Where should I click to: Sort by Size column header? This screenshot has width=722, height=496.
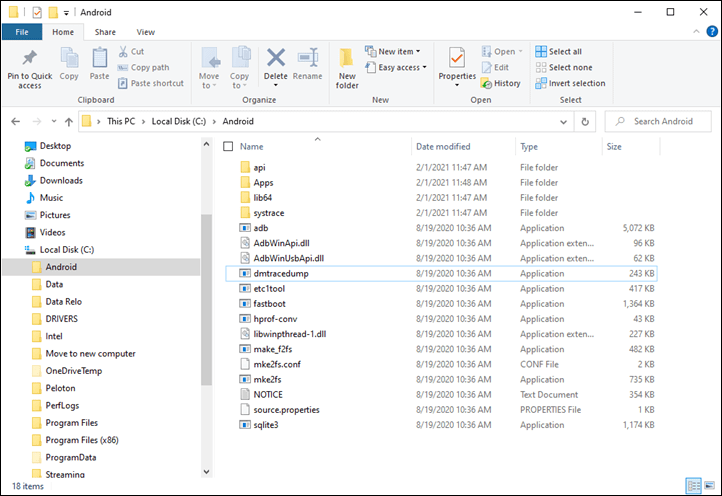click(631, 146)
